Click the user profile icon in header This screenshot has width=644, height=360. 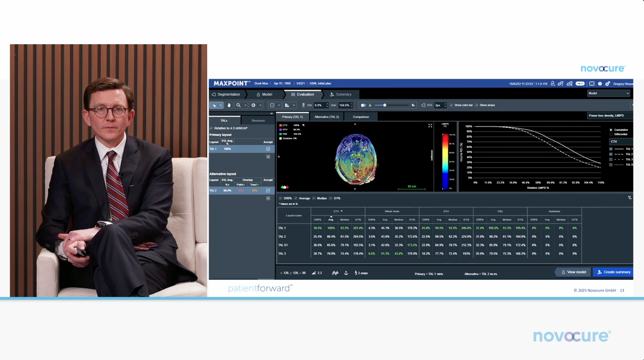click(552, 83)
